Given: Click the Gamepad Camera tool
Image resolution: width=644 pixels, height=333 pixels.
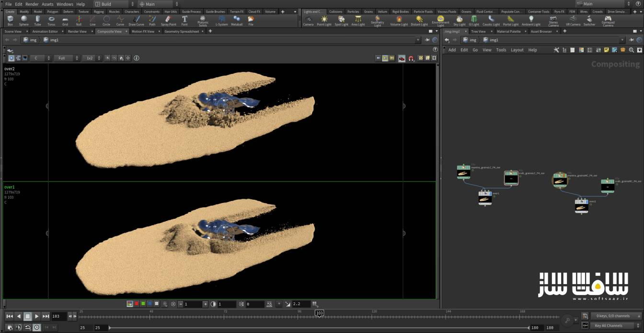Looking at the screenshot, I should [608, 21].
